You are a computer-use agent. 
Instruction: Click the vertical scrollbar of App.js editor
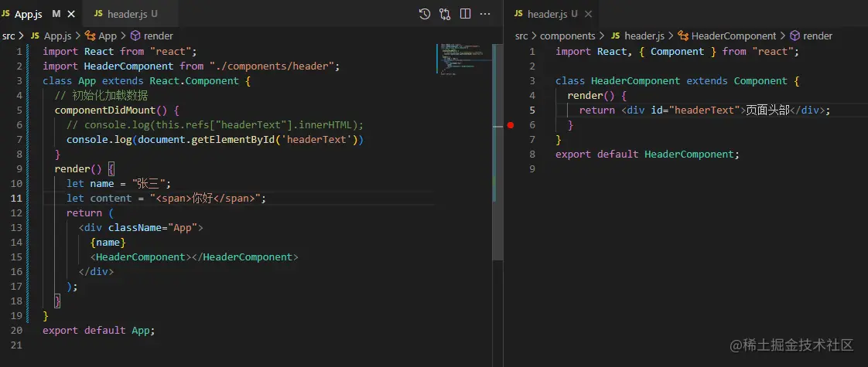coord(497,152)
